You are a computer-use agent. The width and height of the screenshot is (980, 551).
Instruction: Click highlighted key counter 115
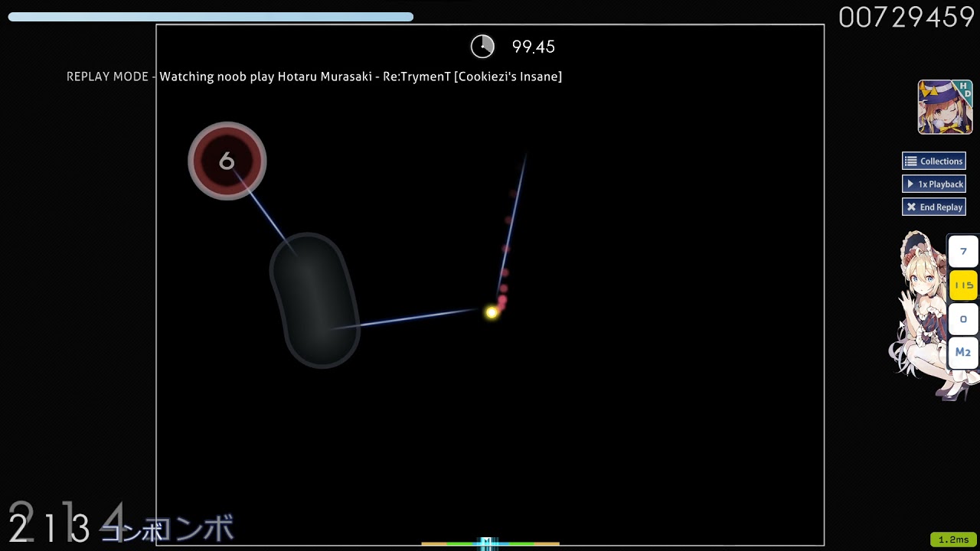point(963,285)
